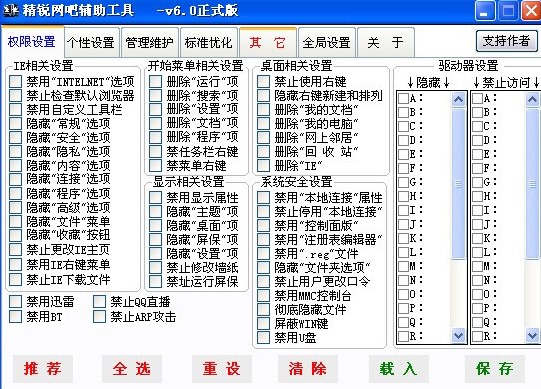Open the 管理维护 tab
Screen dimensions: 541x389
[149, 43]
